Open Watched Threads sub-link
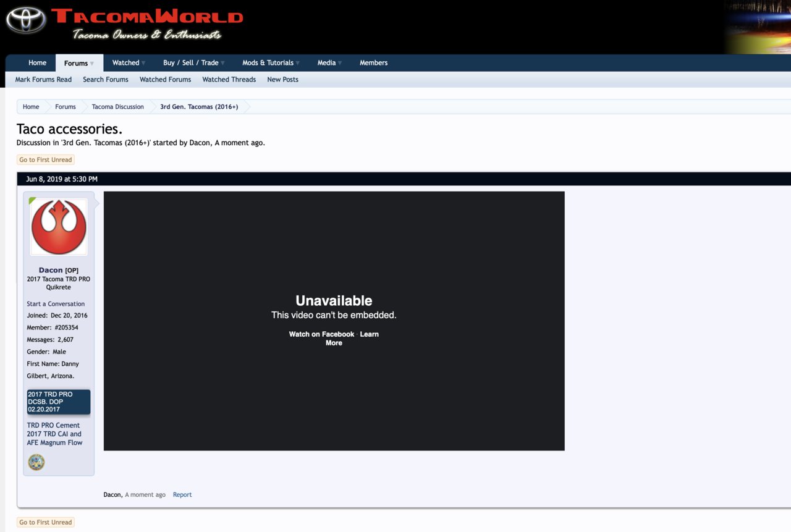The width and height of the screenshot is (791, 532). pyautogui.click(x=229, y=79)
